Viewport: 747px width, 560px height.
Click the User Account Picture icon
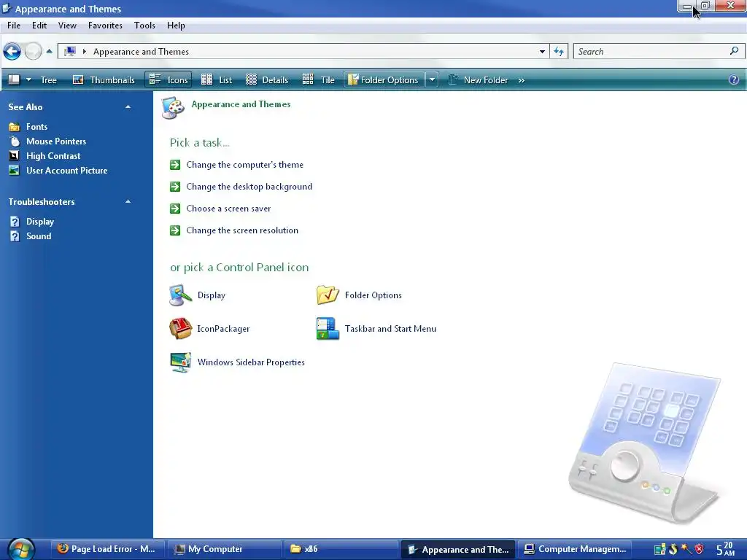click(15, 171)
